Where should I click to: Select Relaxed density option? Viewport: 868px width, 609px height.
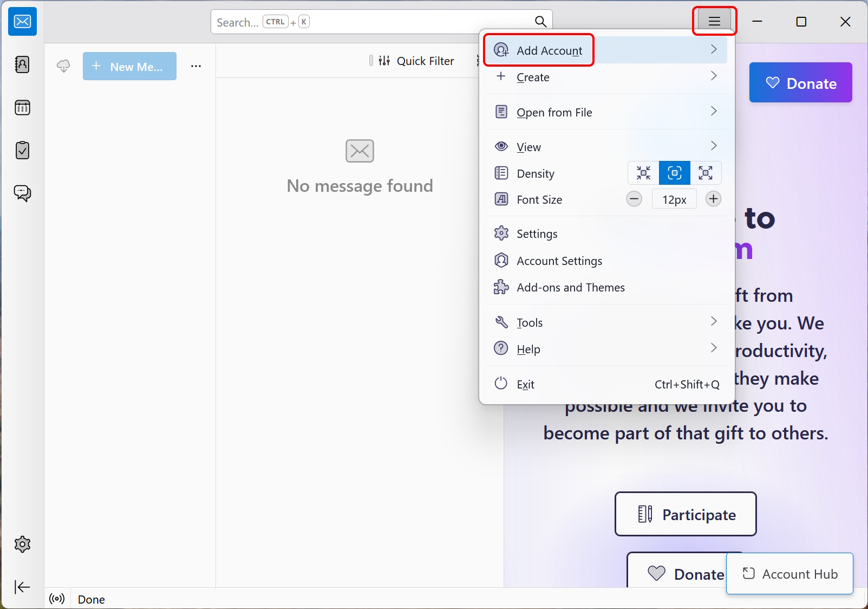[x=706, y=173]
